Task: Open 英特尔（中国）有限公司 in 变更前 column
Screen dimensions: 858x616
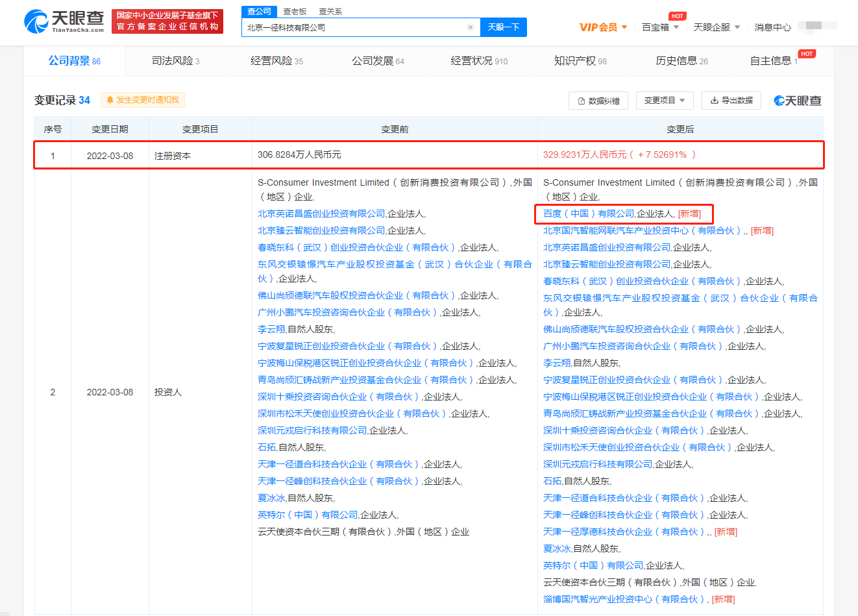Action: click(308, 515)
